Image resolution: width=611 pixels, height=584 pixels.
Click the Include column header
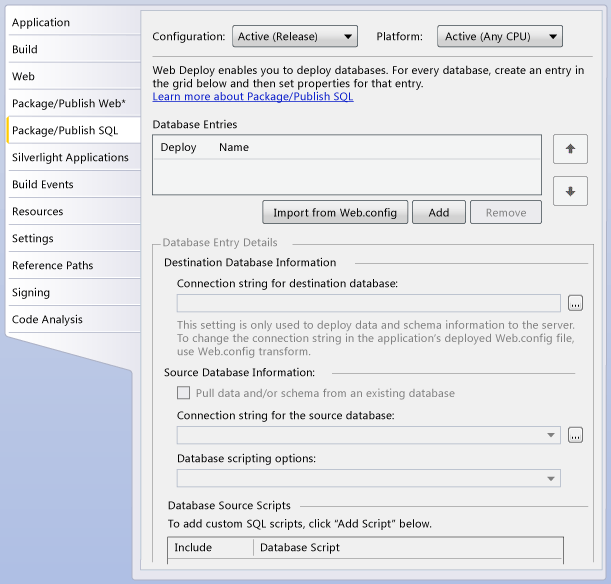(193, 547)
